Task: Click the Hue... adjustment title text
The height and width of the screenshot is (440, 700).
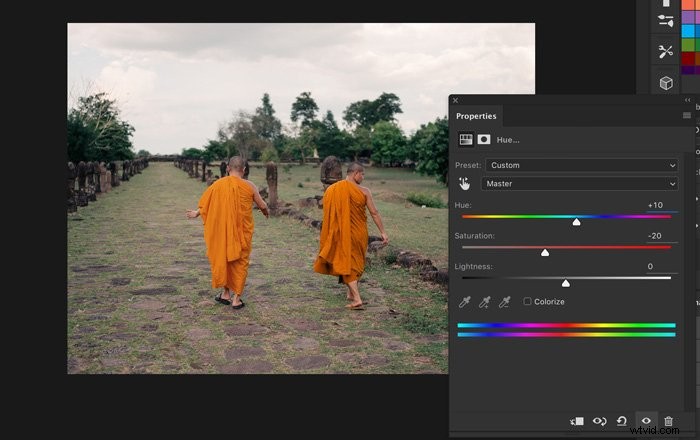Action: [x=508, y=140]
